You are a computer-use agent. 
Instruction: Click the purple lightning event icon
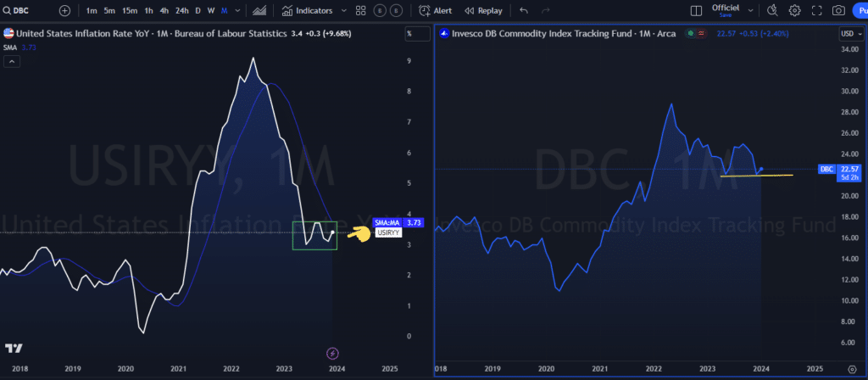(x=332, y=353)
